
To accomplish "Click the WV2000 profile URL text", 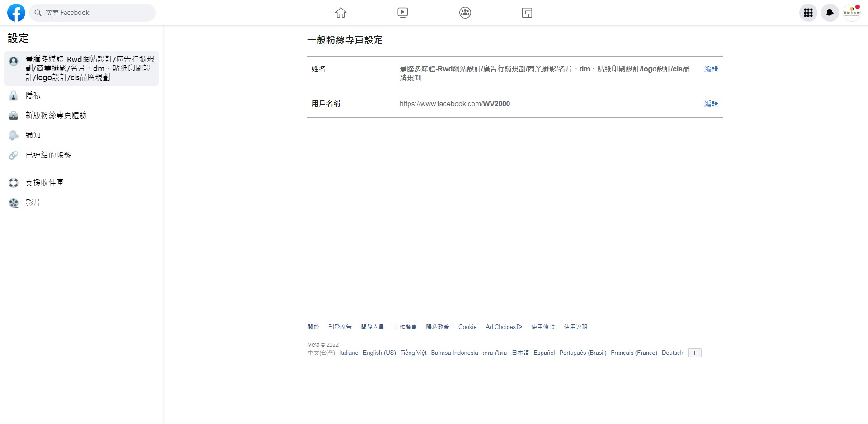I will 455,104.
